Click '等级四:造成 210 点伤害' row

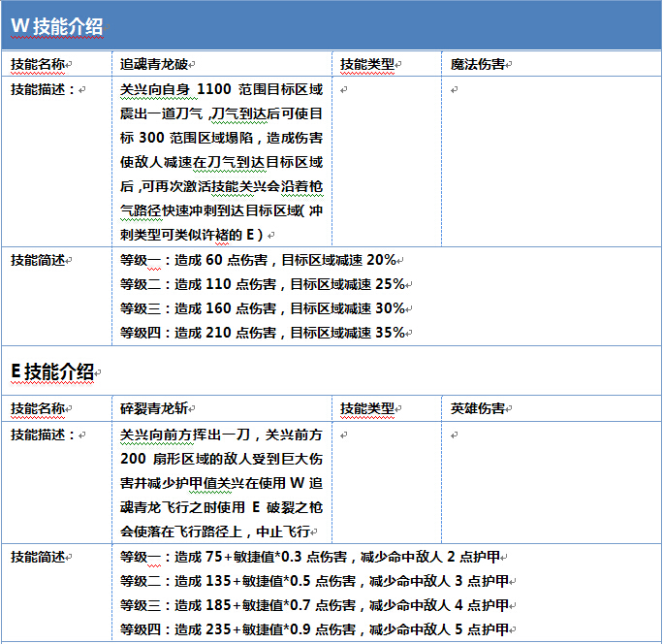click(x=263, y=333)
